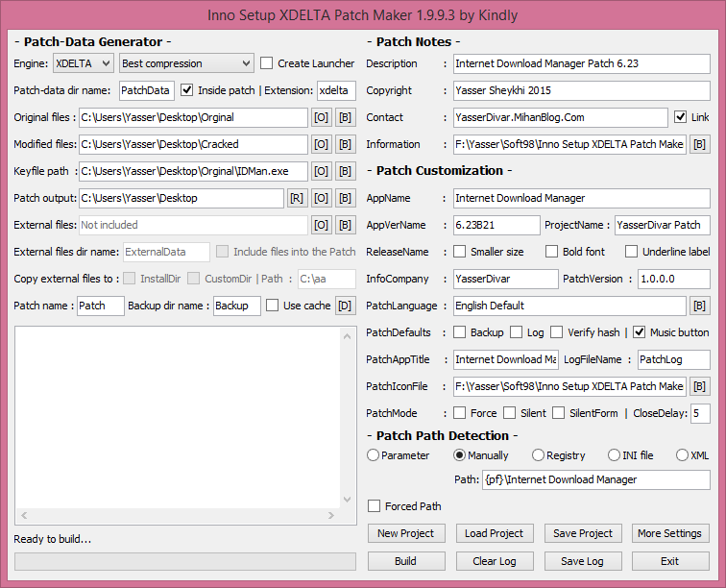Click log area scroll down arrow
This screenshot has height=588, width=726.
(x=348, y=499)
